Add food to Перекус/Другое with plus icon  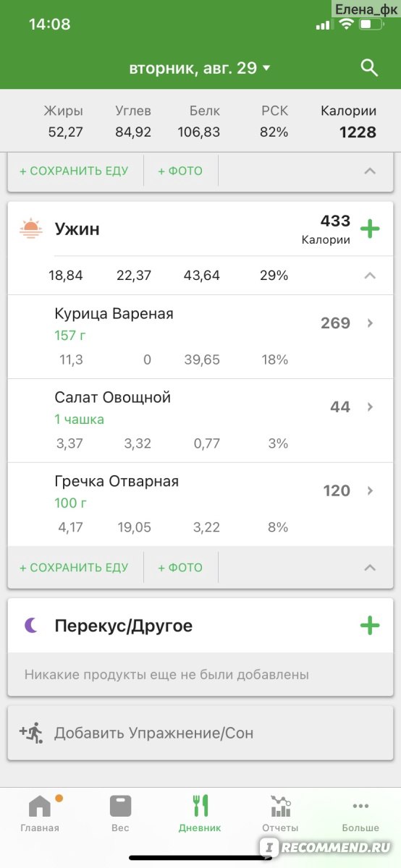coord(370,626)
